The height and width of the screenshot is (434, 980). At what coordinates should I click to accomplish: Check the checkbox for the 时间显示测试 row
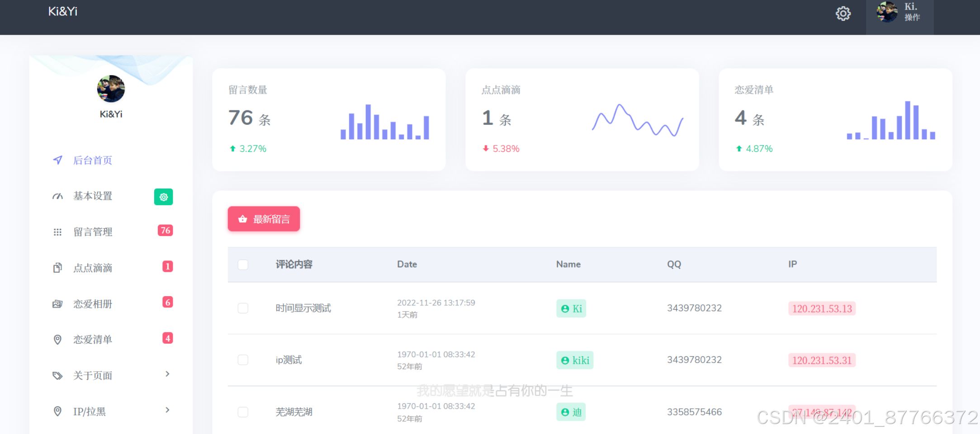point(243,308)
